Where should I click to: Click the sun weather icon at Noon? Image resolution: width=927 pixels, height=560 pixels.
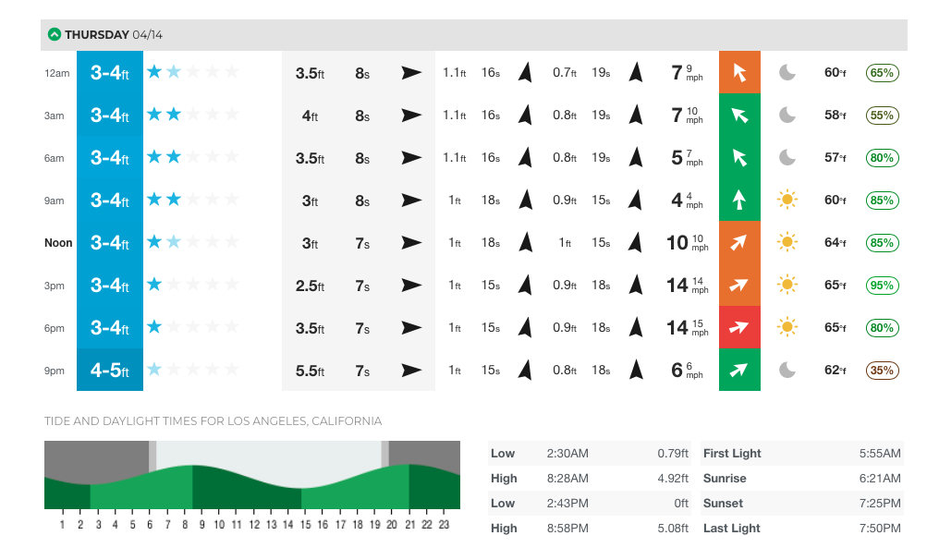[x=787, y=242]
